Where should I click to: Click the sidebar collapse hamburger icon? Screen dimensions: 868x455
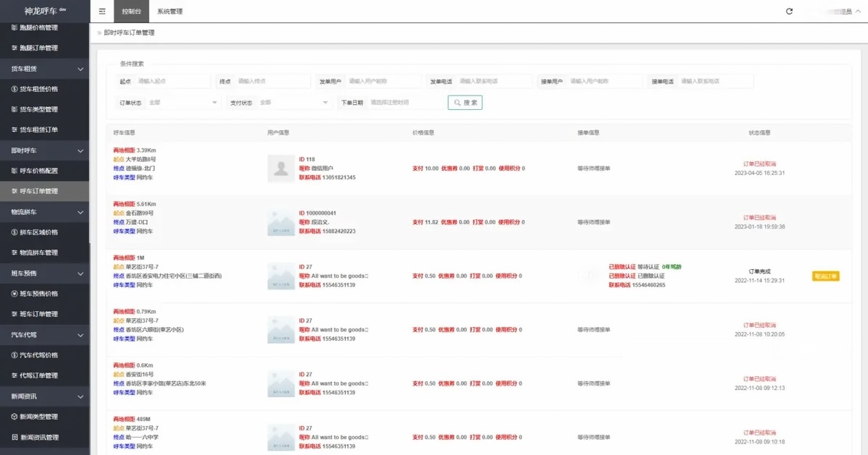tap(102, 12)
